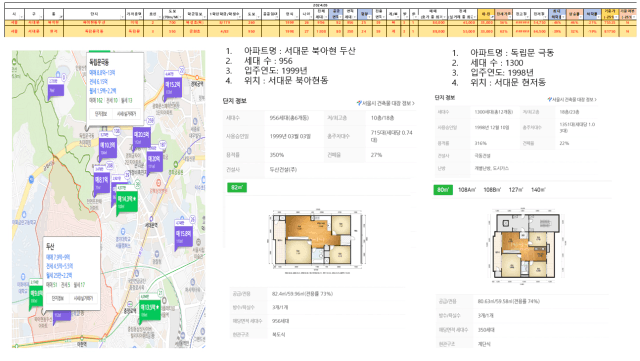Open left 서울시 건축물 대장 정보 link

386,104
